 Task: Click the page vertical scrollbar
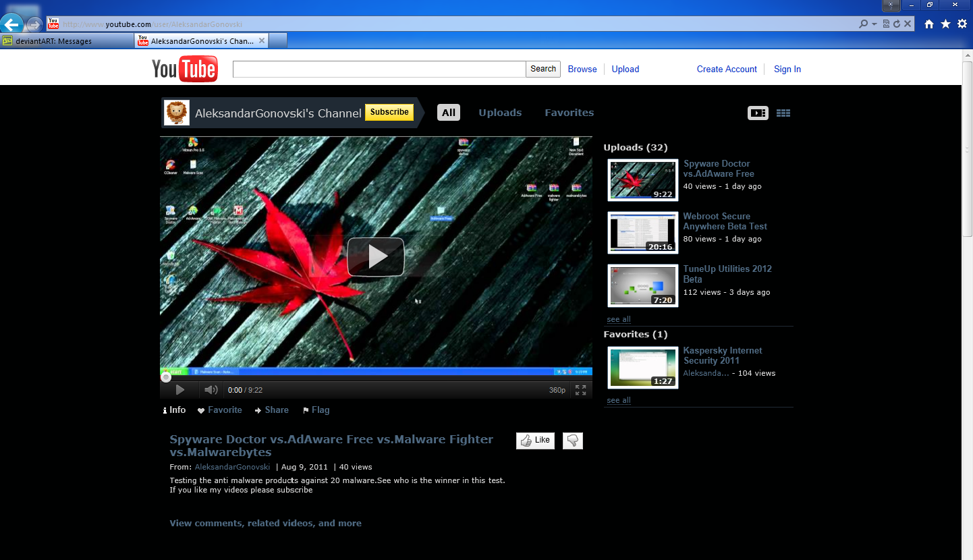point(968,148)
